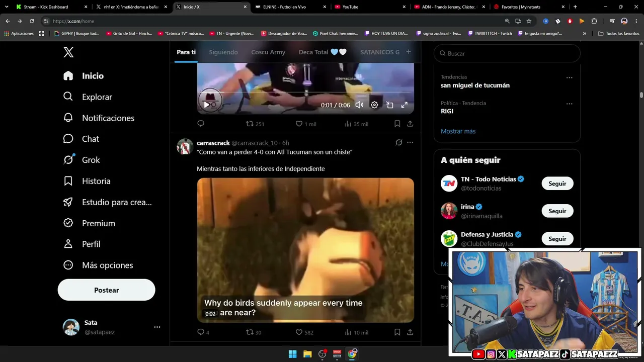644x362 pixels.
Task: View stats of carrascrack post
Action: point(356,332)
